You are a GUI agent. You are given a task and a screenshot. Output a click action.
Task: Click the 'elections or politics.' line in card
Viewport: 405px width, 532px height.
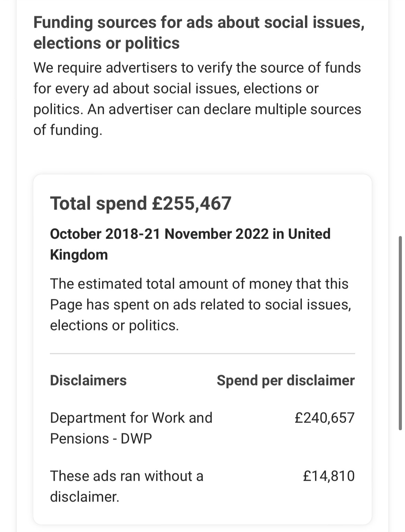pos(115,325)
